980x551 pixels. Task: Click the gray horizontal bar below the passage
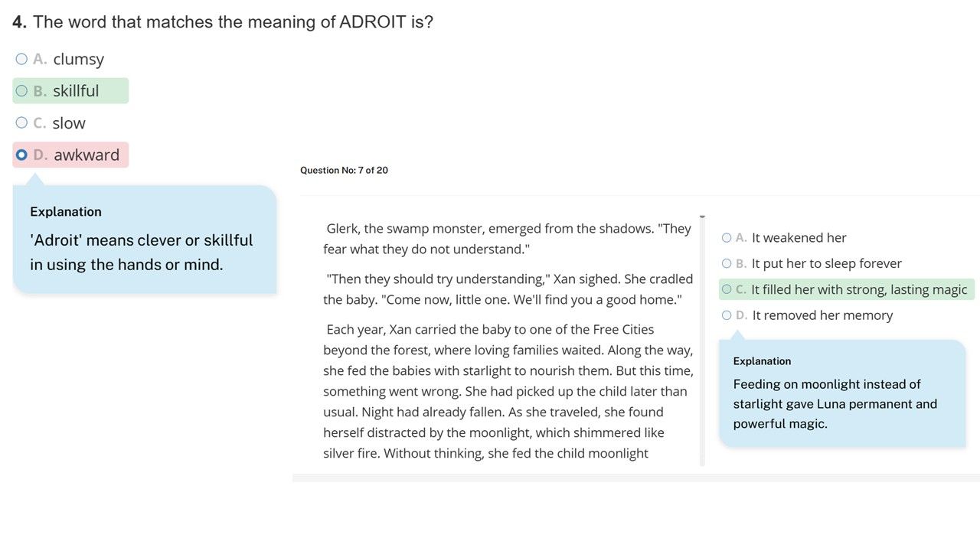coord(635,478)
